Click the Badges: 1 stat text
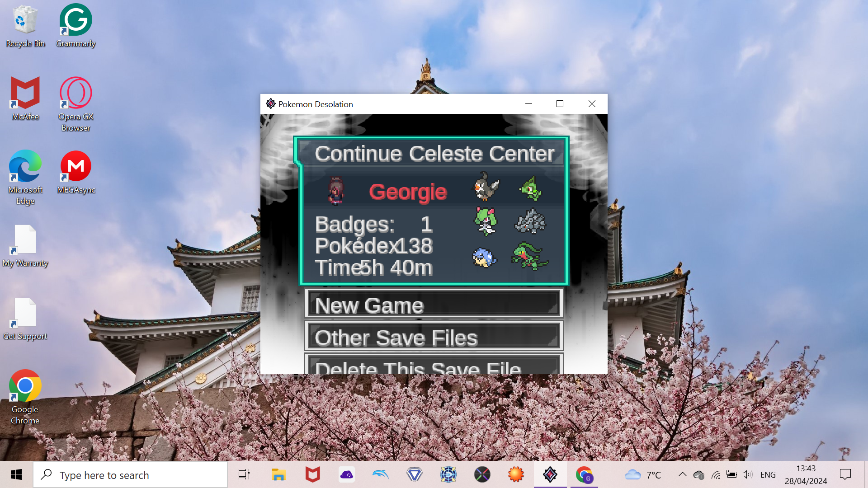Viewport: 868px width, 488px height. click(373, 225)
